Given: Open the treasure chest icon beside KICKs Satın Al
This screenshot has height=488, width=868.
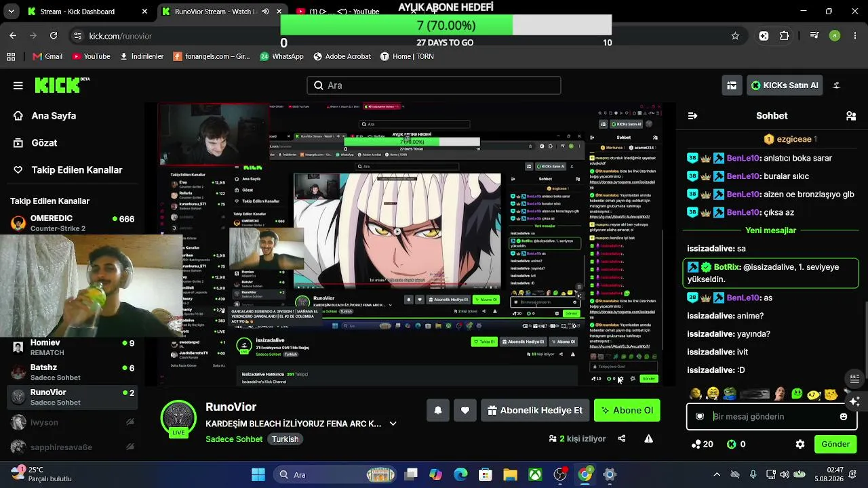Looking at the screenshot, I should (x=732, y=85).
